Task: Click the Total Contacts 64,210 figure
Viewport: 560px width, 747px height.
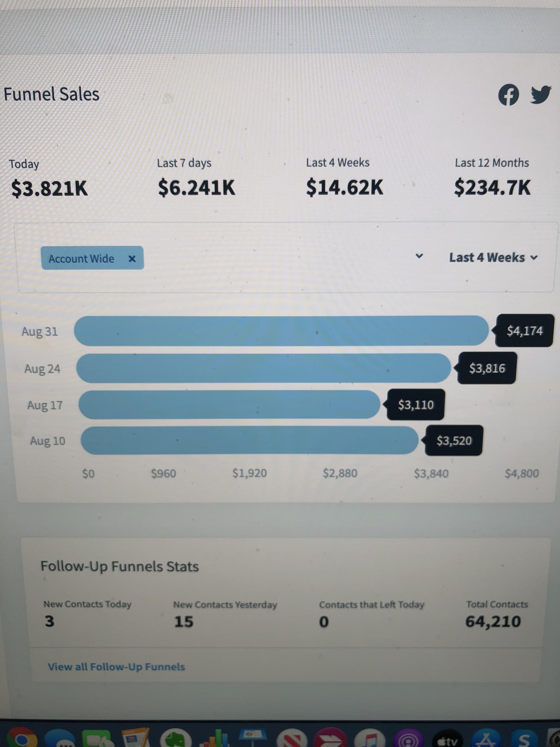Action: 493,622
